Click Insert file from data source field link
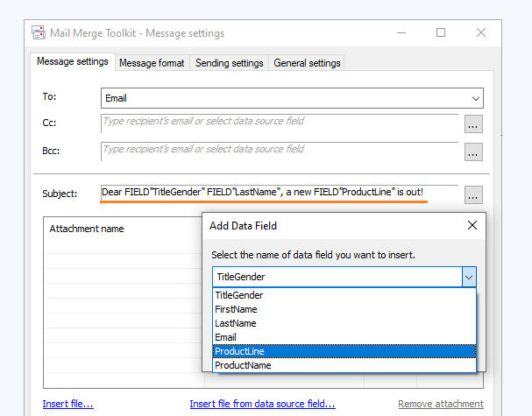This screenshot has height=416, width=532. [x=262, y=404]
